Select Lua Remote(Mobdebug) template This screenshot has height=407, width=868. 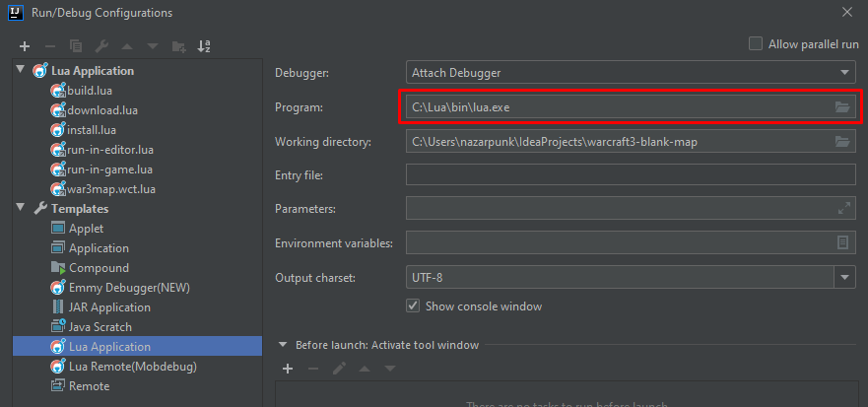pos(132,366)
